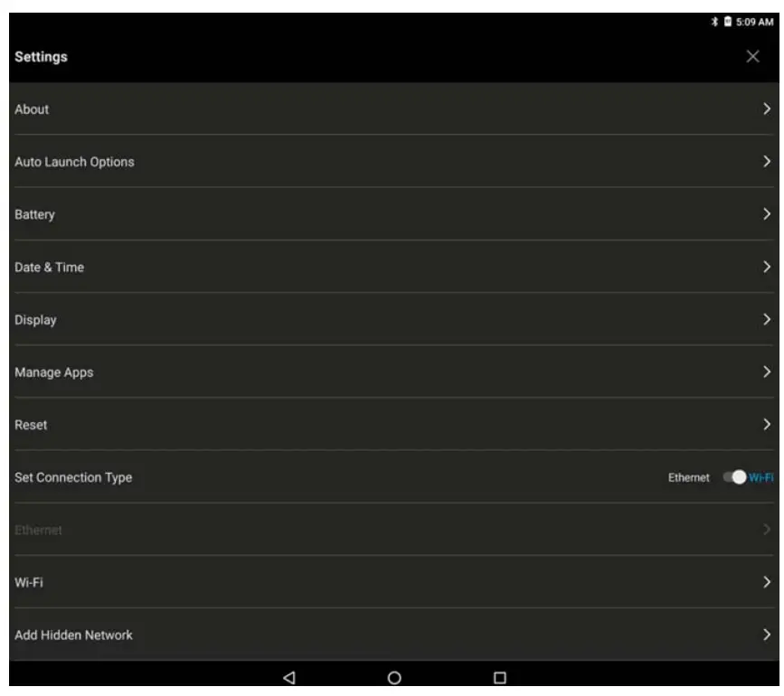The width and height of the screenshot is (784, 696).
Task: Expand the Battery row chevron
Action: tap(767, 214)
